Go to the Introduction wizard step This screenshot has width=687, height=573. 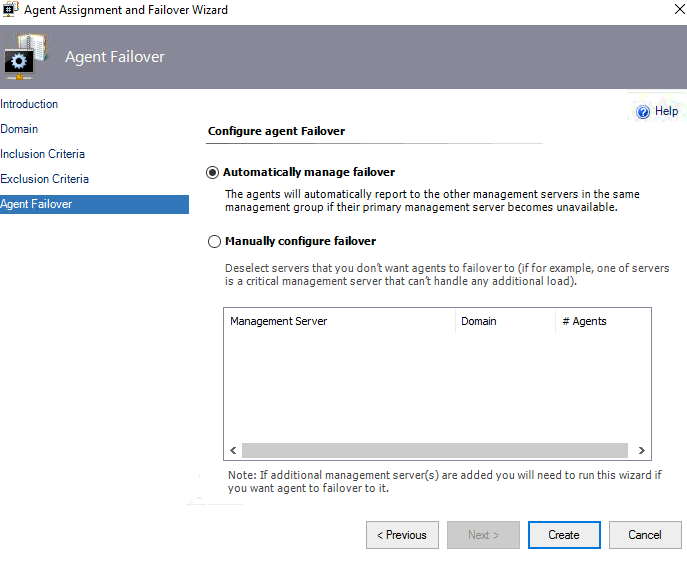tap(29, 104)
